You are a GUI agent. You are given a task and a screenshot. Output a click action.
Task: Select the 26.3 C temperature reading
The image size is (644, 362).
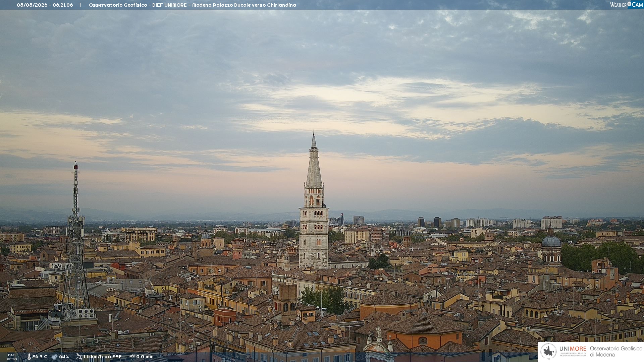tap(40, 357)
